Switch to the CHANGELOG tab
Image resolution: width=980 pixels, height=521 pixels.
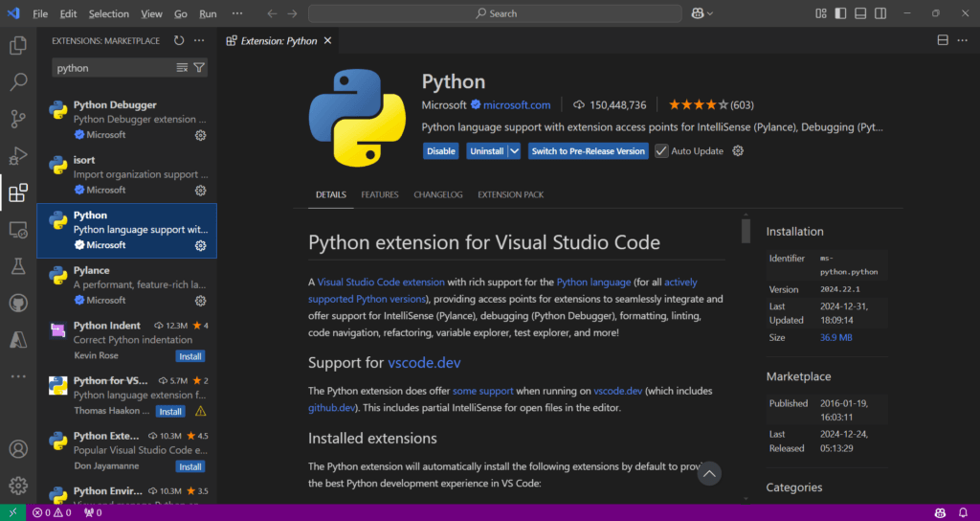click(x=438, y=195)
